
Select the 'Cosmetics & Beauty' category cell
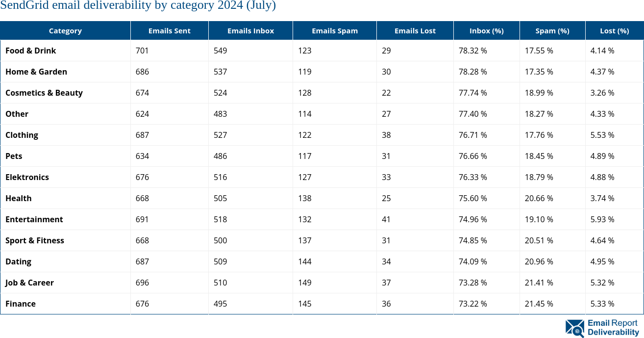(66, 93)
